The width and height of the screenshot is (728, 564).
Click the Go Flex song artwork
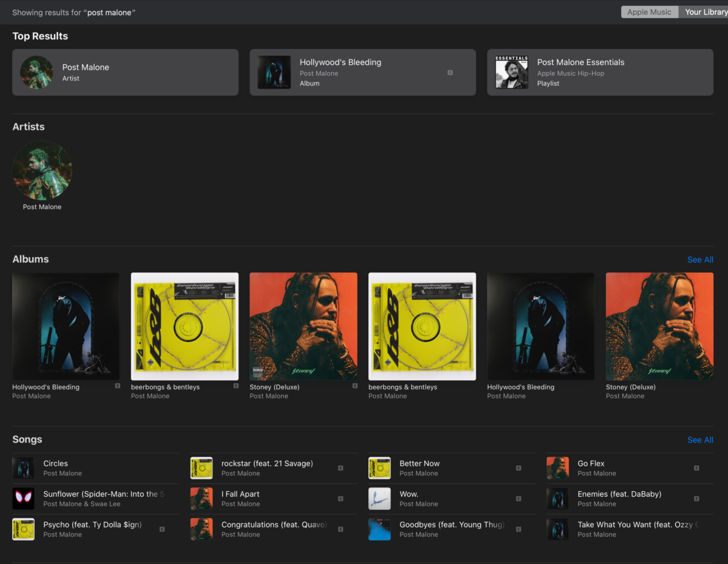click(558, 468)
